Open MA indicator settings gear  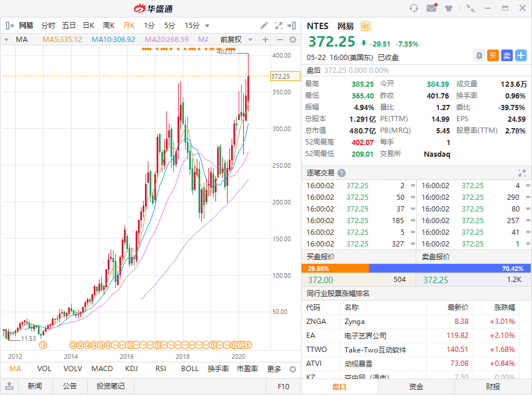click(x=293, y=40)
